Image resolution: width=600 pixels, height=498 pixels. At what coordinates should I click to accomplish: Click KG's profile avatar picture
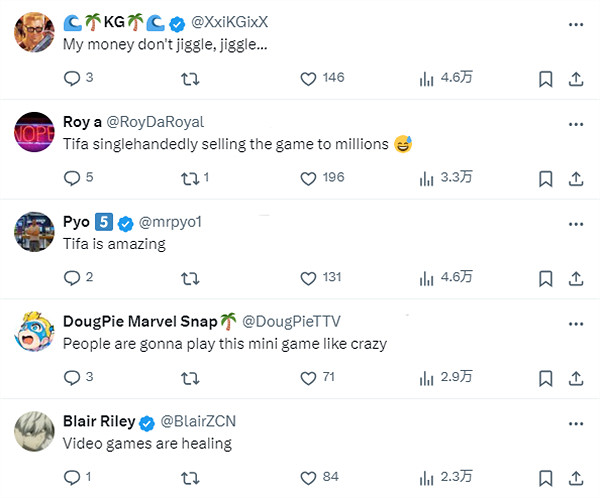tap(34, 32)
